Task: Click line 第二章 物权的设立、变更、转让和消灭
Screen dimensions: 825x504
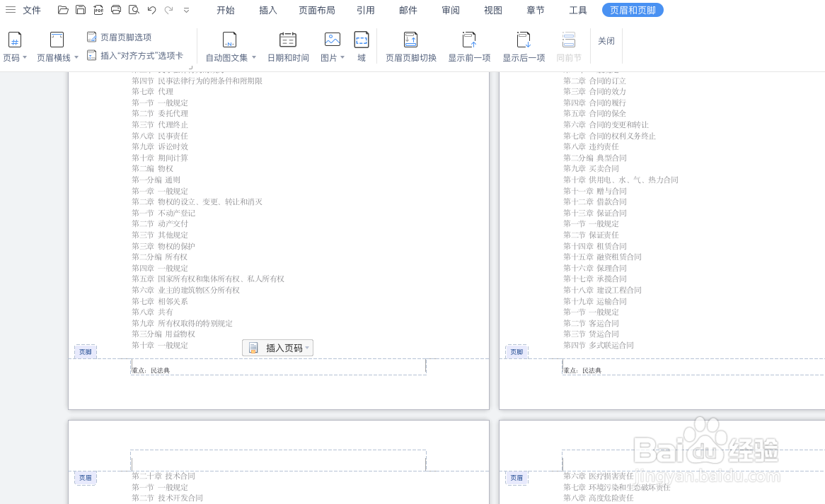Action: 197,201
